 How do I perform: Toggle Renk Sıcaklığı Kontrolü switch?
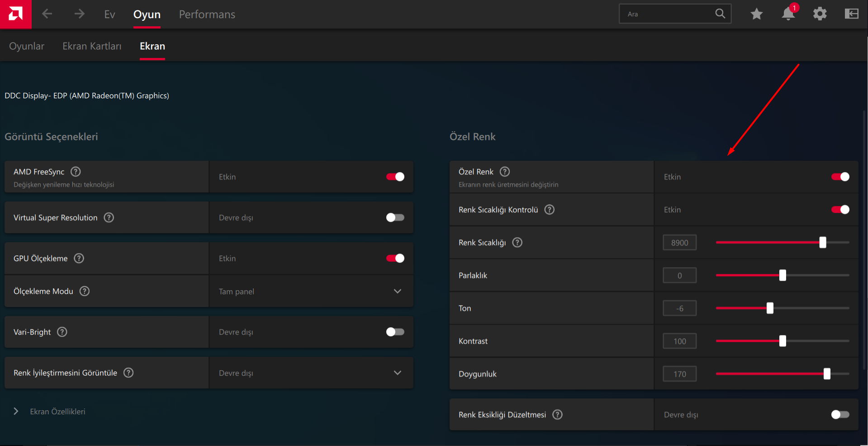point(840,210)
